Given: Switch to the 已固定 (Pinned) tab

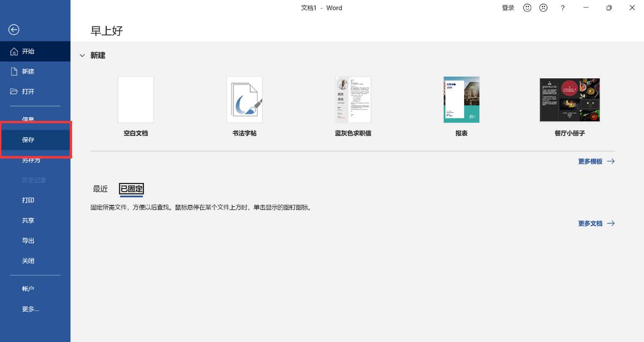Looking at the screenshot, I should [x=131, y=188].
